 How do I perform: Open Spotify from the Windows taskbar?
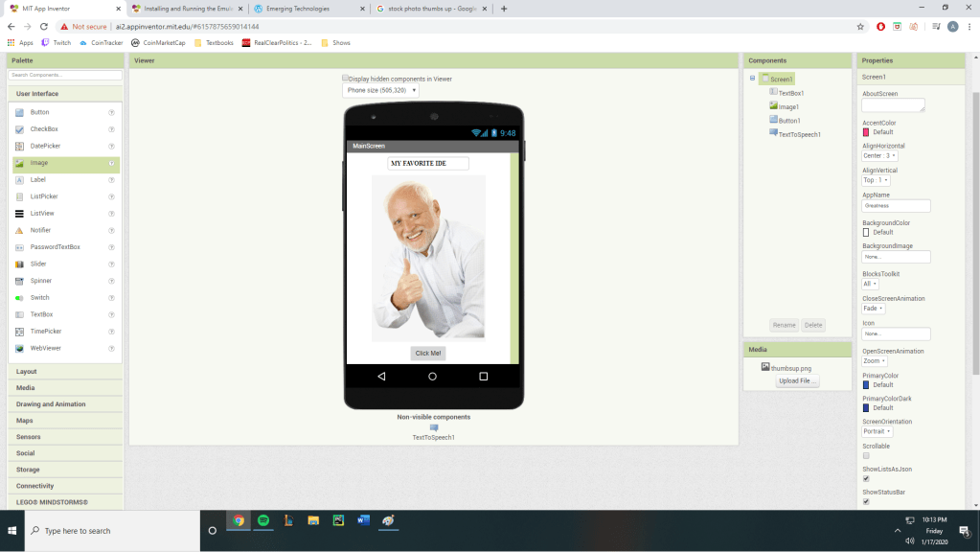coord(263,520)
